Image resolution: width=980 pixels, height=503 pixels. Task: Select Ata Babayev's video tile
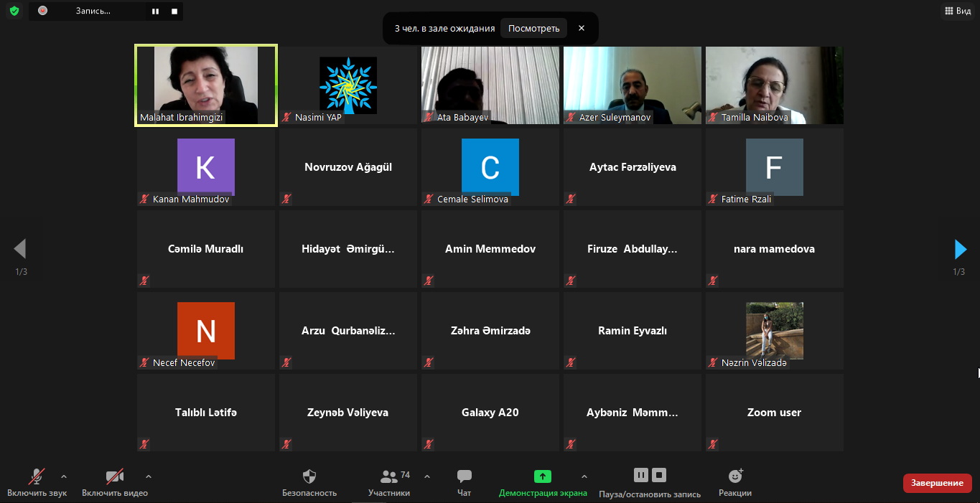pos(490,85)
